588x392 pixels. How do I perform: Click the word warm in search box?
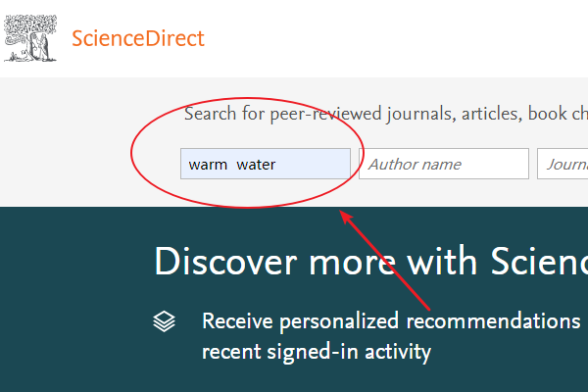(x=208, y=165)
